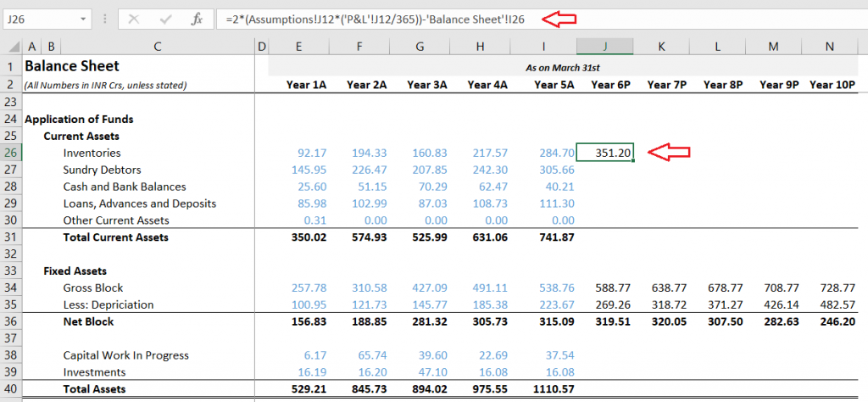The image size is (868, 402).
Task: Open the Name Box dropdown arrow
Action: pyautogui.click(x=82, y=18)
